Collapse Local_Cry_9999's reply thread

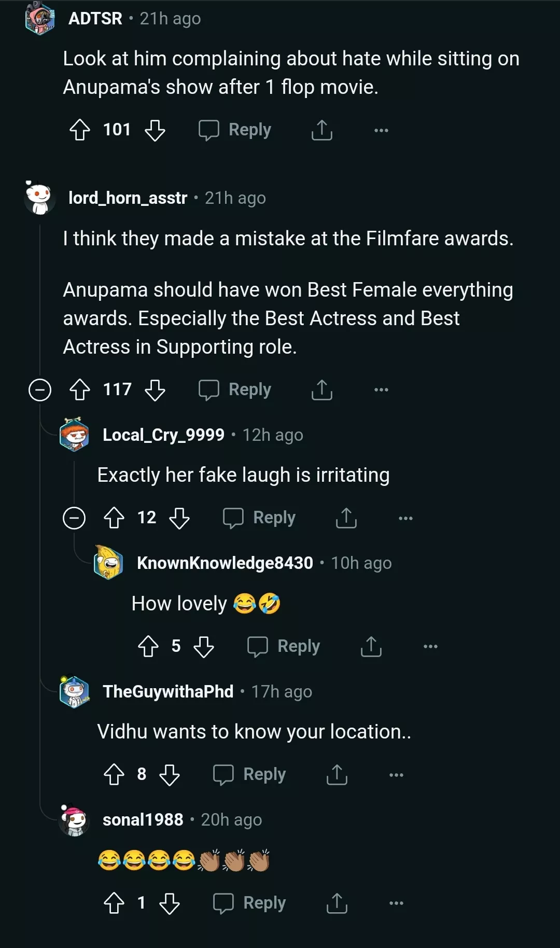point(74,518)
